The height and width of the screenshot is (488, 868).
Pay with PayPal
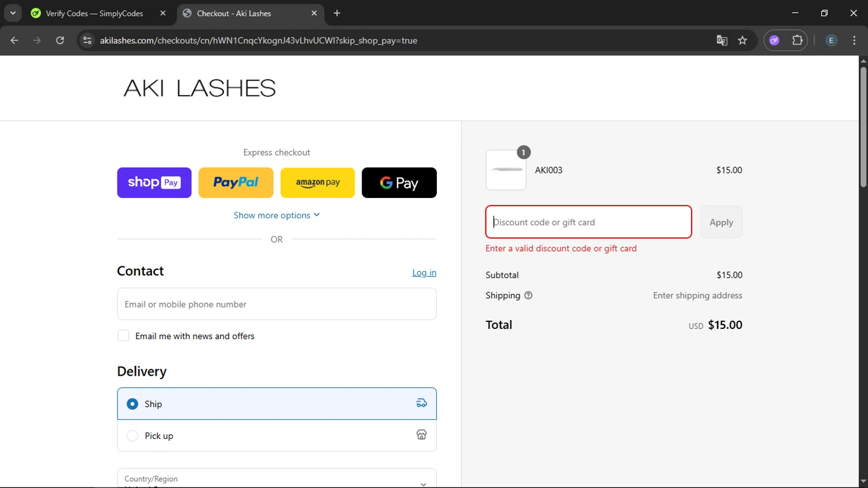tap(236, 183)
